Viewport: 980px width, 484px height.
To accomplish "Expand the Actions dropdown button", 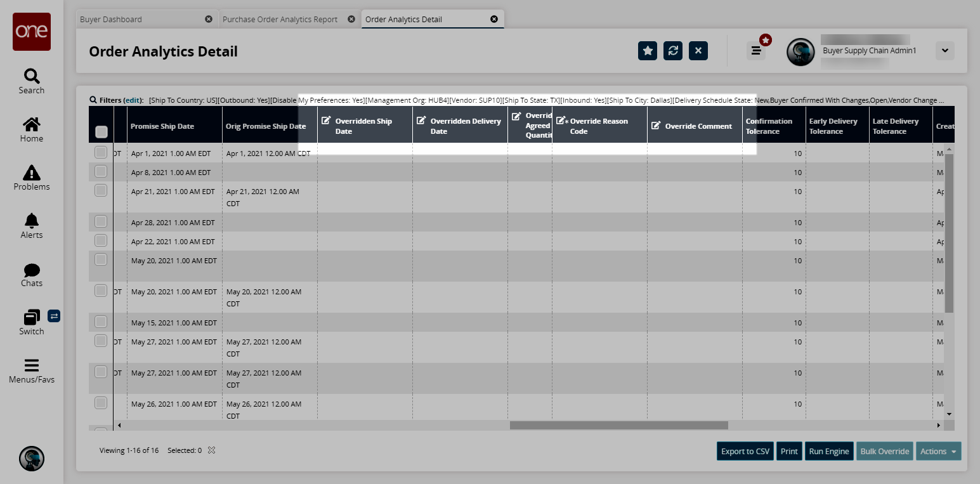I will 938,451.
